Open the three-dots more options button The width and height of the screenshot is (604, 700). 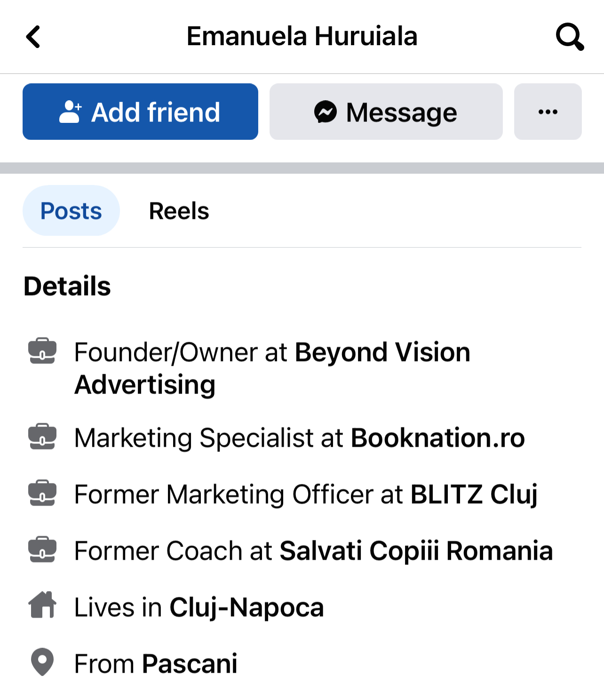tap(548, 112)
